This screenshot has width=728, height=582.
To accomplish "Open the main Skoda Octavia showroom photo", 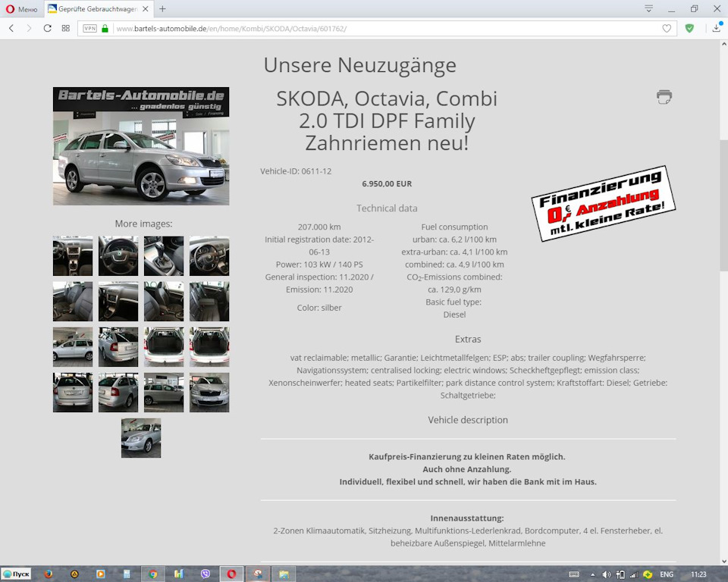I will pos(141,146).
